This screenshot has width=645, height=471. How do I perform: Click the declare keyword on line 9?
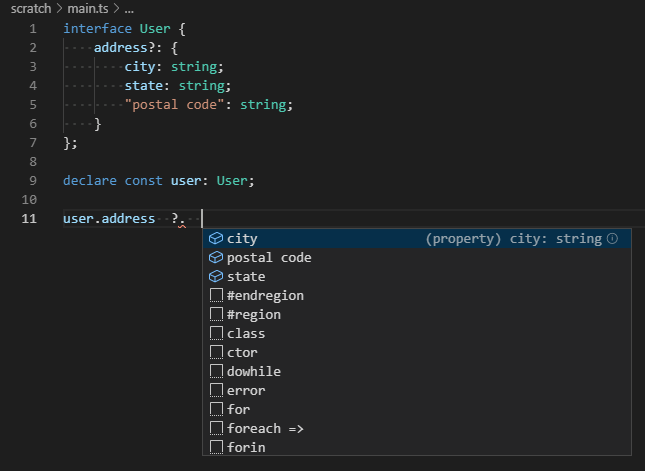[x=90, y=181]
